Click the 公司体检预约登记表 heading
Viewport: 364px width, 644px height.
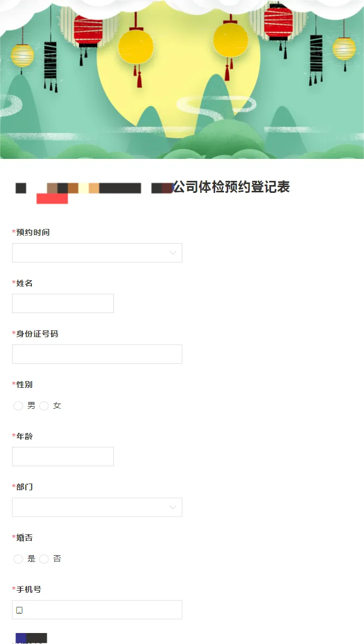[x=231, y=187]
